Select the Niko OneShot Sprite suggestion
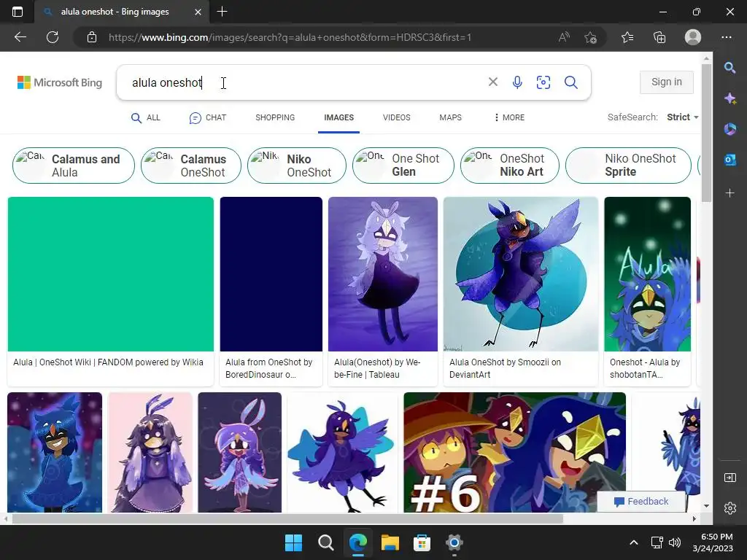Viewport: 747px width, 560px height. (x=628, y=166)
